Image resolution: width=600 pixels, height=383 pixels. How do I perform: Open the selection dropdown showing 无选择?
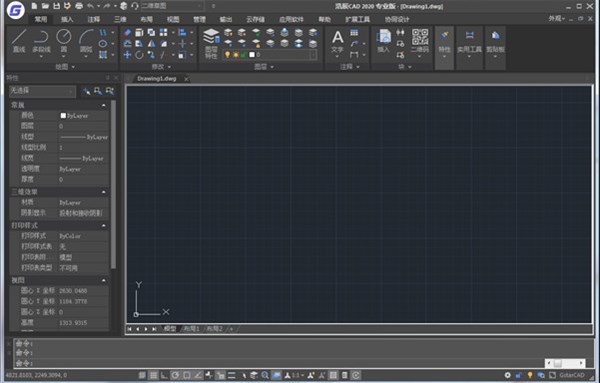(x=42, y=91)
